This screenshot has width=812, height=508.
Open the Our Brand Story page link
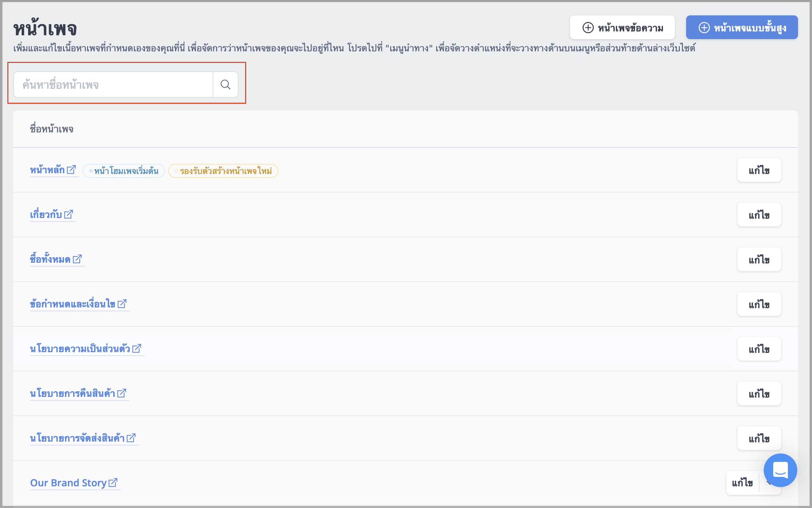point(69,483)
